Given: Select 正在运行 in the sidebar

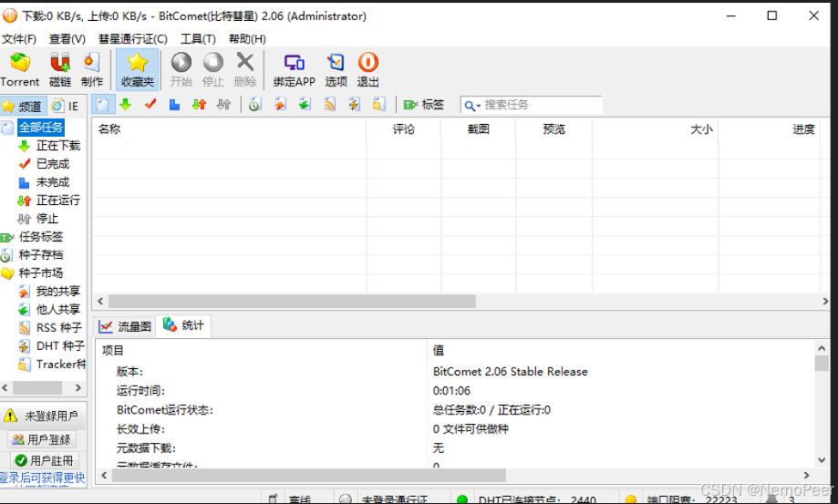Looking at the screenshot, I should [57, 201].
